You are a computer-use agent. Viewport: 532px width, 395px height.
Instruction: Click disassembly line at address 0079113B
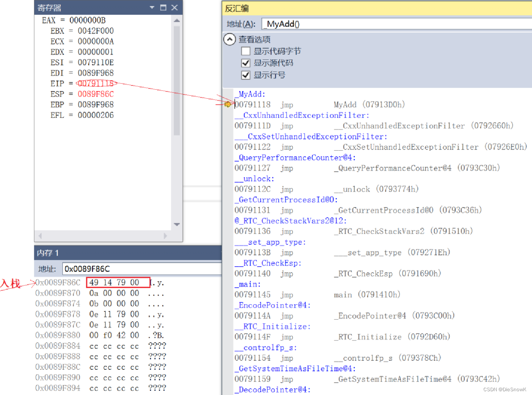tap(342, 252)
